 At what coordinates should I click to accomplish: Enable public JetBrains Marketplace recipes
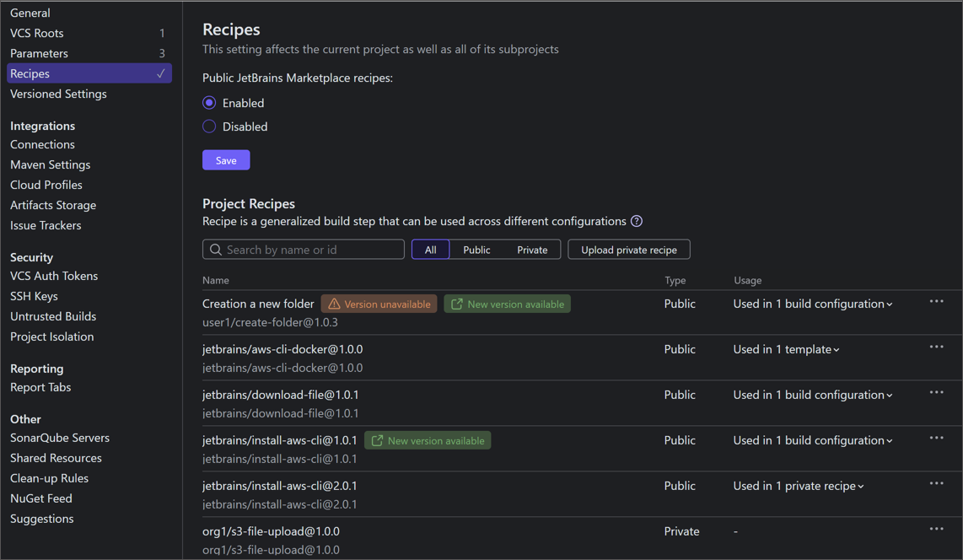[x=208, y=103]
